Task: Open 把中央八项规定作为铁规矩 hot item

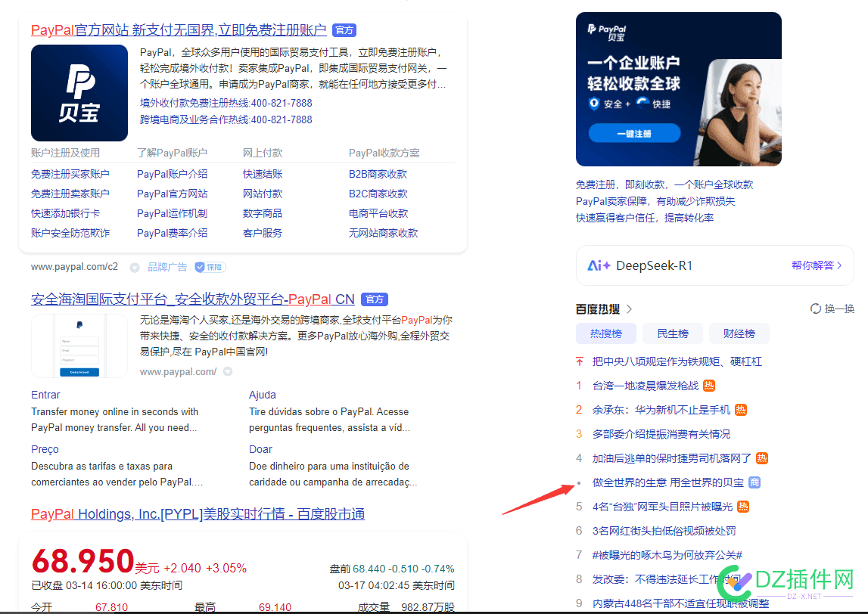Action: click(677, 361)
